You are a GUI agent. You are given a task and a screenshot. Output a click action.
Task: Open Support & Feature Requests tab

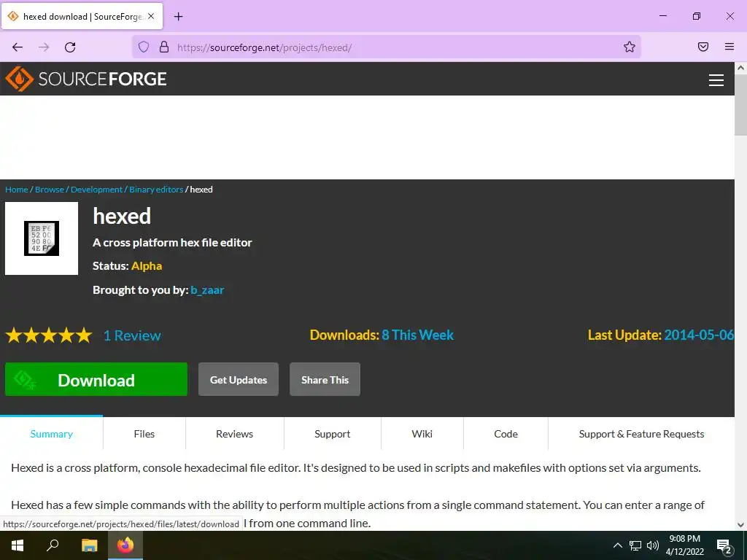point(641,434)
